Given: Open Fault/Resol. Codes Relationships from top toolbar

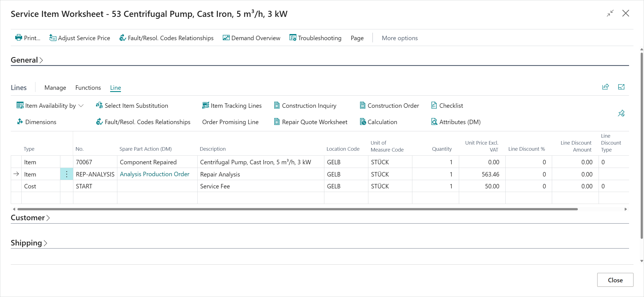Looking at the screenshot, I should point(166,38).
